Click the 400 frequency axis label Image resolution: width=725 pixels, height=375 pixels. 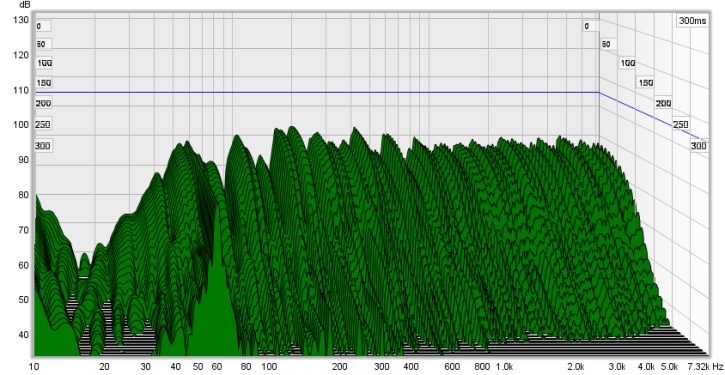click(x=410, y=366)
